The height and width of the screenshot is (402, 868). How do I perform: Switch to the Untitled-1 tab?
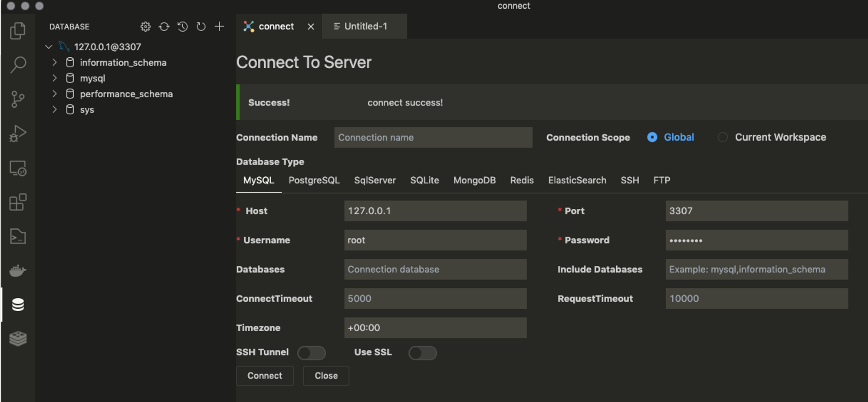pos(365,26)
